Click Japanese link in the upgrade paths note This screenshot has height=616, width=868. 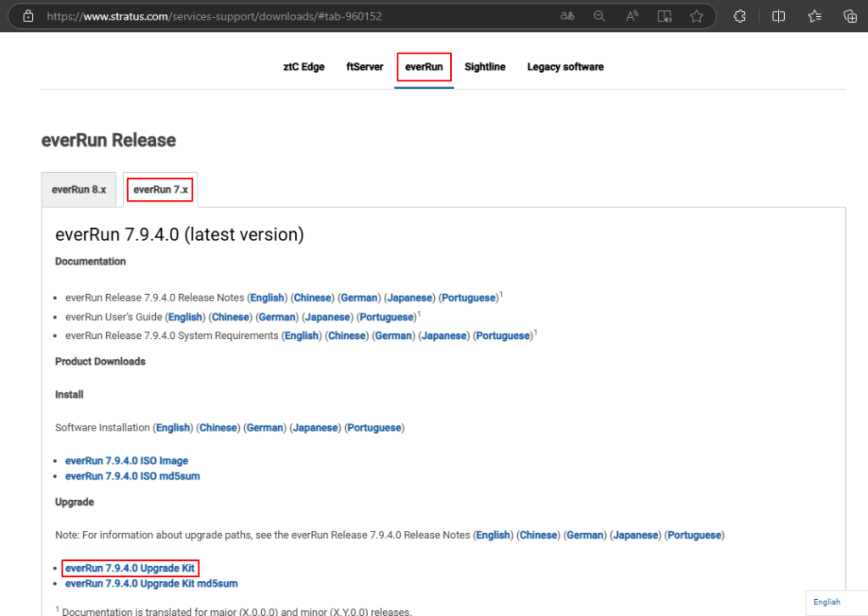point(636,536)
